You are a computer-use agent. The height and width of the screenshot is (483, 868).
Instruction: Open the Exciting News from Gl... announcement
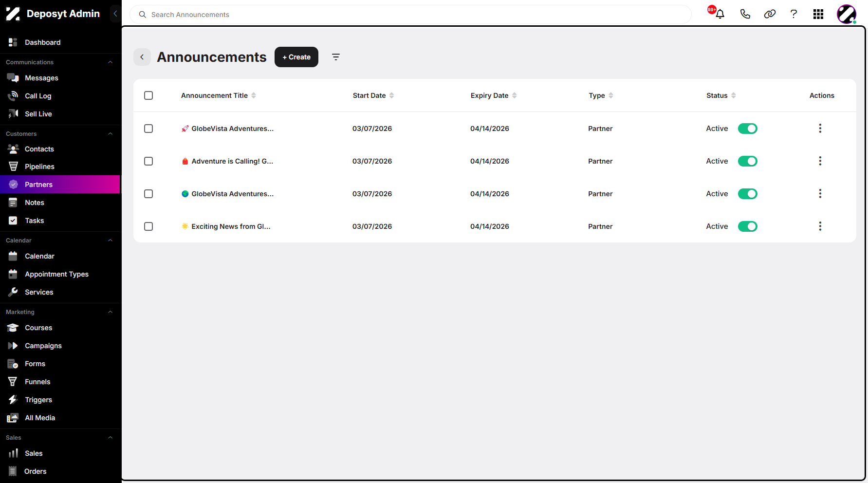[x=226, y=226]
